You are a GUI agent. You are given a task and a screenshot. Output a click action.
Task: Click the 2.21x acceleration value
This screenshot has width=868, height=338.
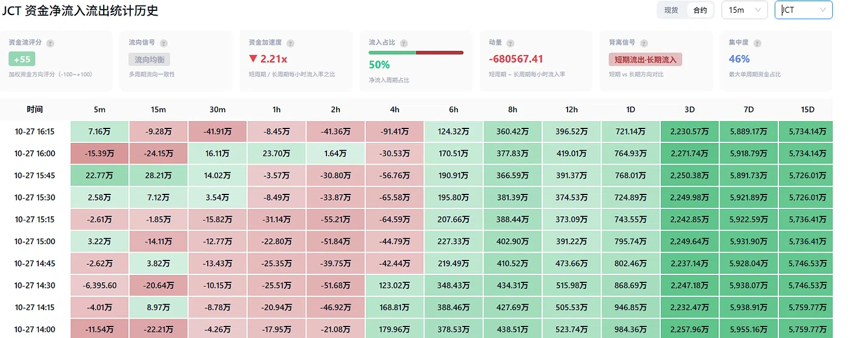tap(268, 59)
